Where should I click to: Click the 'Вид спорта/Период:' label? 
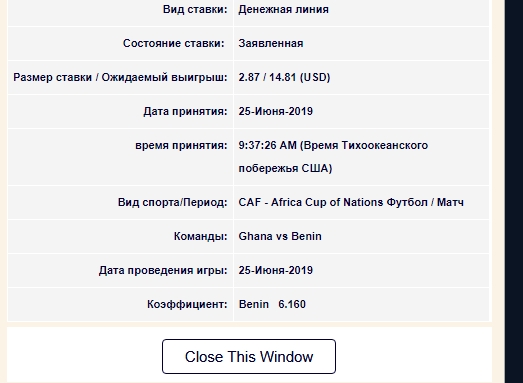pos(173,202)
